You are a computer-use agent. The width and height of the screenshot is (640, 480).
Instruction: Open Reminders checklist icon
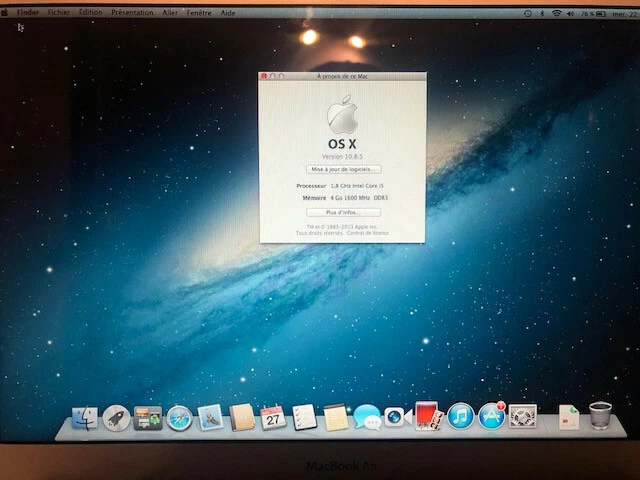pyautogui.click(x=304, y=417)
